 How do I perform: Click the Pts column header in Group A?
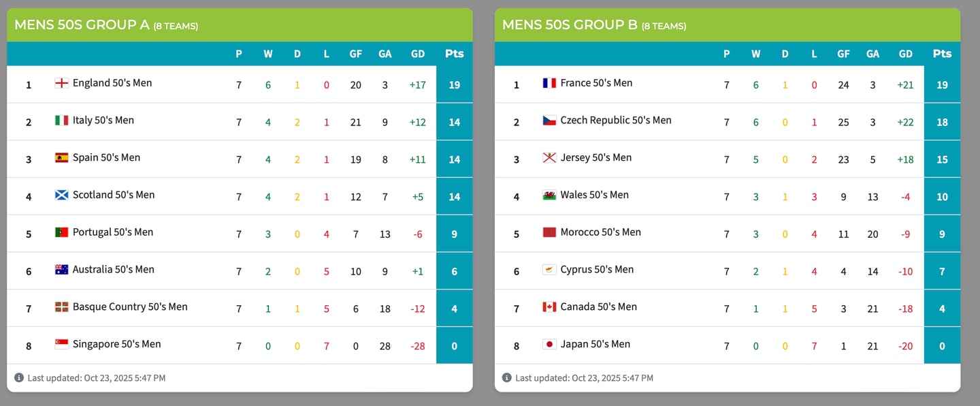click(x=454, y=54)
